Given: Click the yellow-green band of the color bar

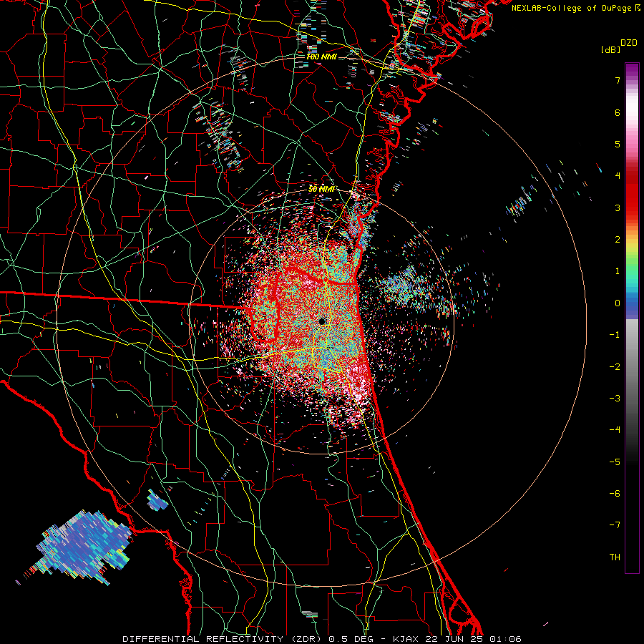Looking at the screenshot, I should (632, 250).
